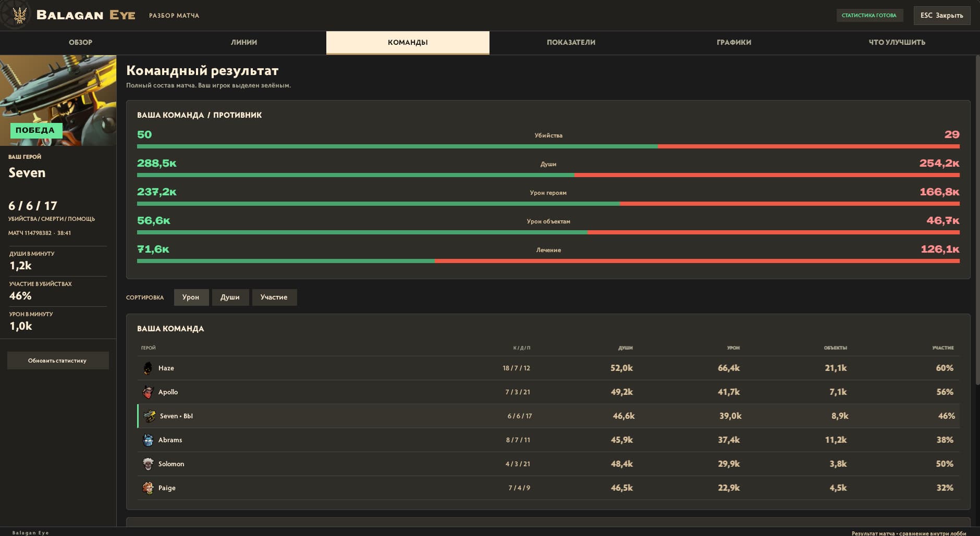Click Apollo hero portrait icon
Image resolution: width=980 pixels, height=536 pixels.
pyautogui.click(x=148, y=392)
